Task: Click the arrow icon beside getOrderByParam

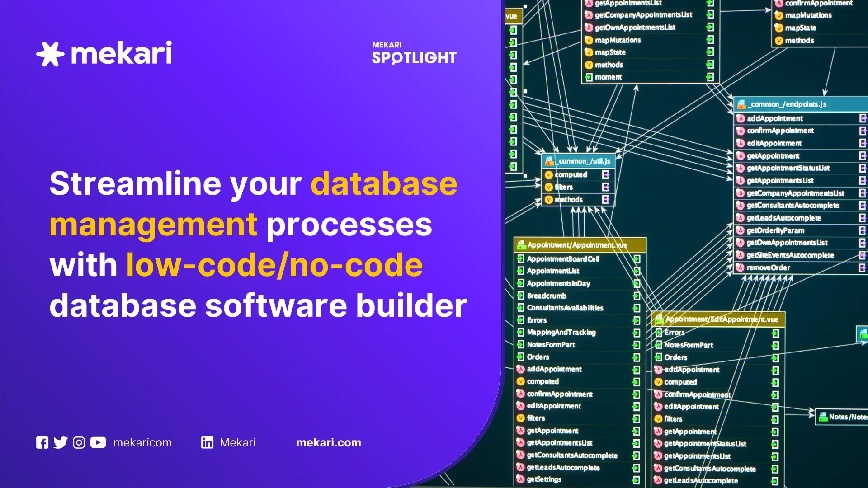Action: click(x=862, y=230)
